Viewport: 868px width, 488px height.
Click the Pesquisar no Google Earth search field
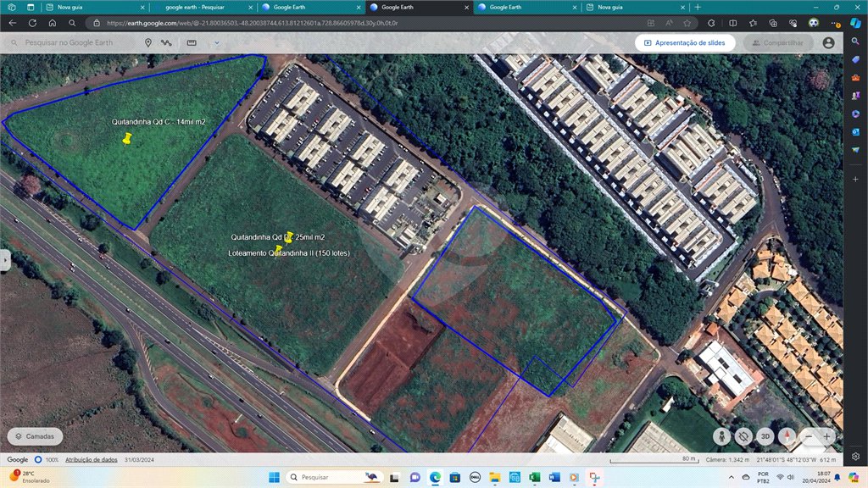pos(69,42)
